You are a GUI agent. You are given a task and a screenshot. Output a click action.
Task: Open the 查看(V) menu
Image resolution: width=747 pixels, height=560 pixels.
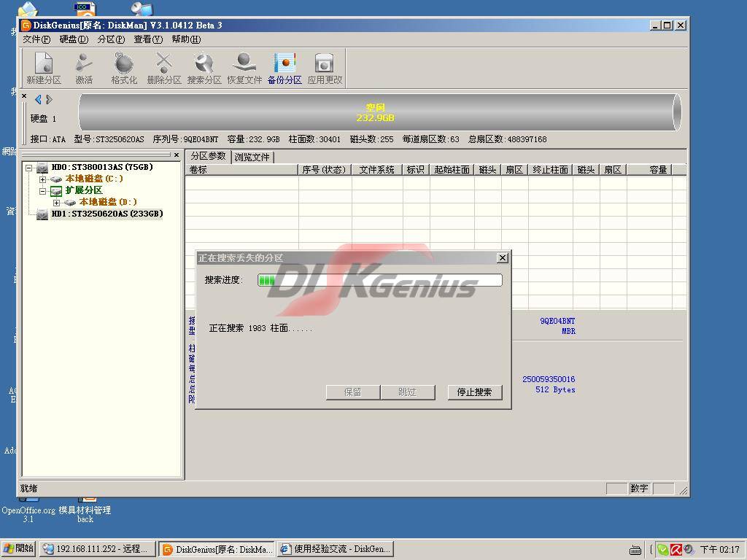click(148, 39)
